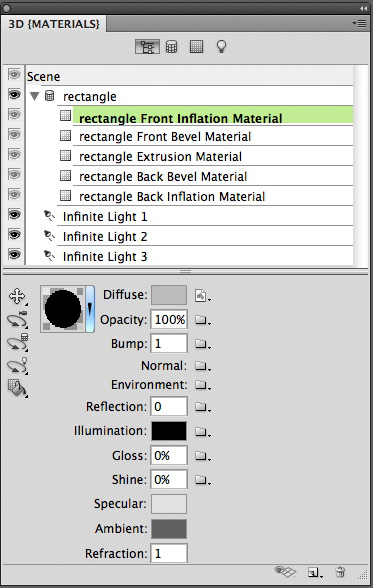This screenshot has height=588, width=373.
Task: Select the Filter By Meshes button
Action: click(172, 47)
